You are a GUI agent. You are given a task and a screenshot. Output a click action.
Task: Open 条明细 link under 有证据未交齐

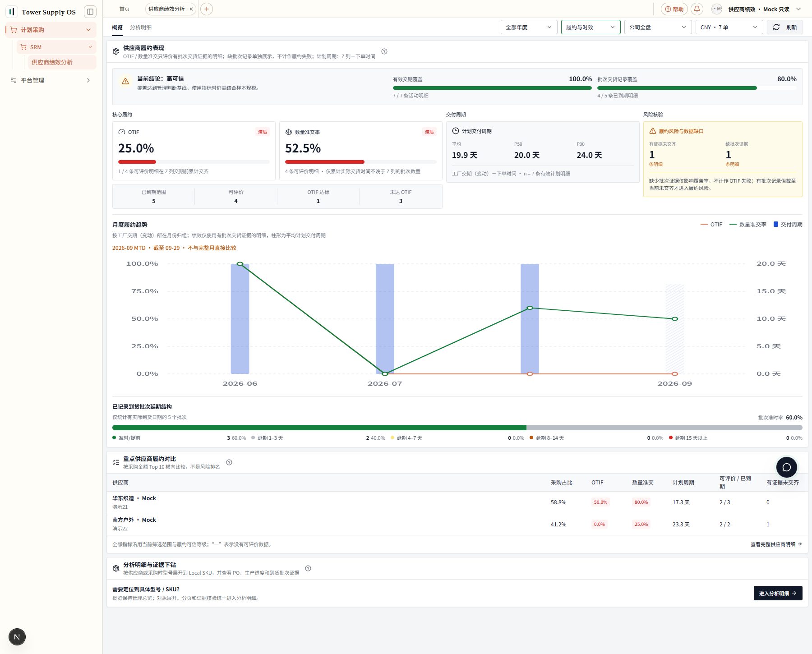tap(656, 164)
